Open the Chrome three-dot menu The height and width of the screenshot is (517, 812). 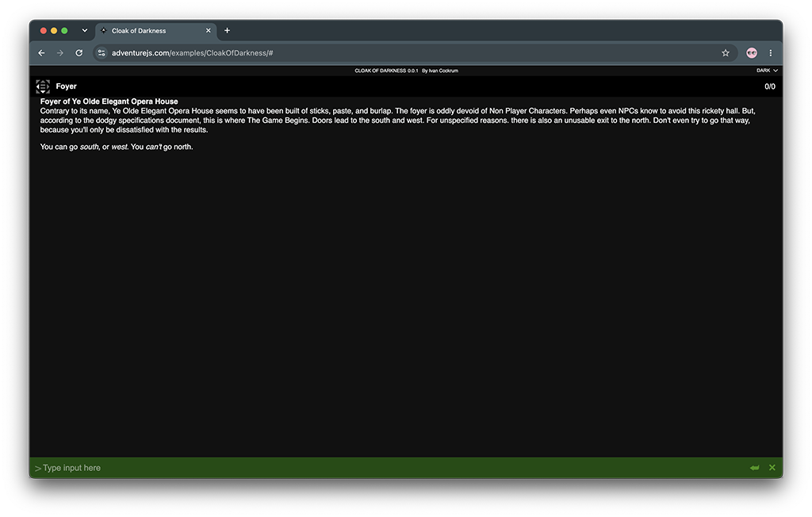[x=771, y=53]
